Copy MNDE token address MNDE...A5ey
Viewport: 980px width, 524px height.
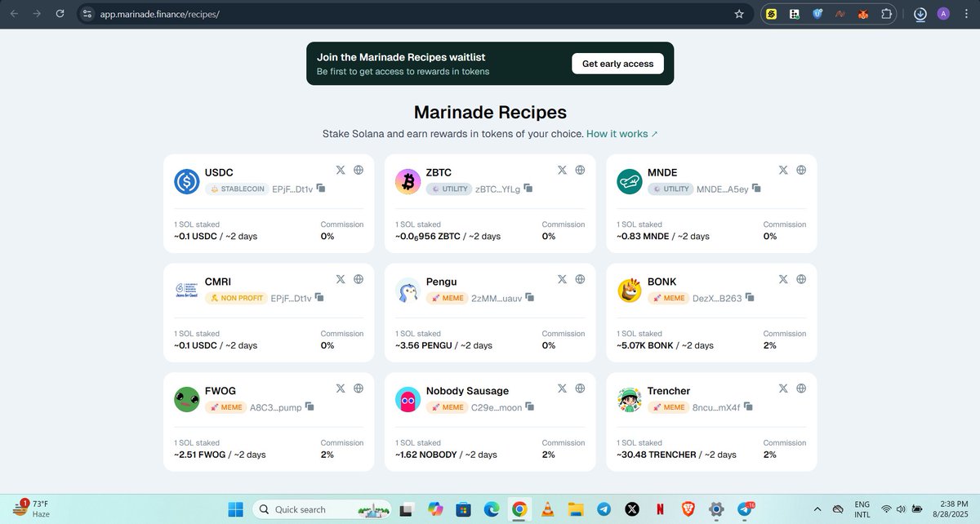(756, 189)
